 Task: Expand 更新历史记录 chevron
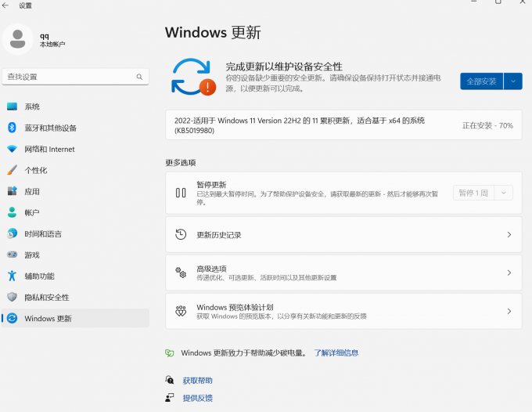pos(509,235)
